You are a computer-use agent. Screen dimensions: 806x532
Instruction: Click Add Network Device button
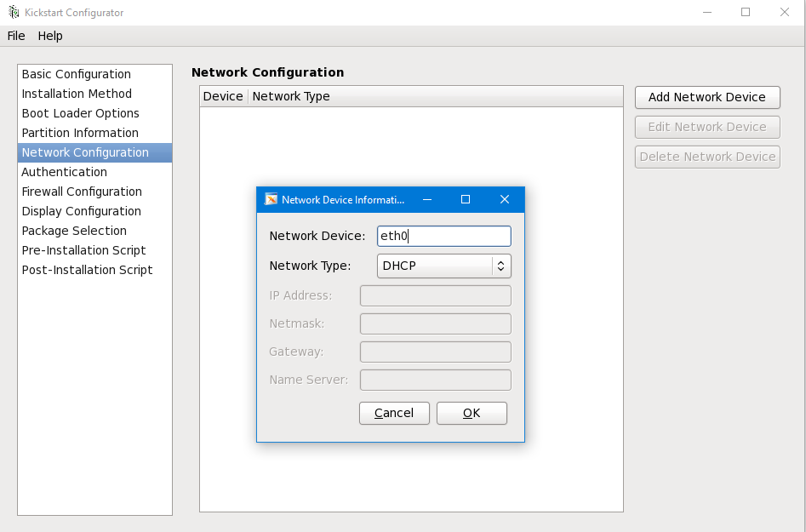(x=706, y=97)
